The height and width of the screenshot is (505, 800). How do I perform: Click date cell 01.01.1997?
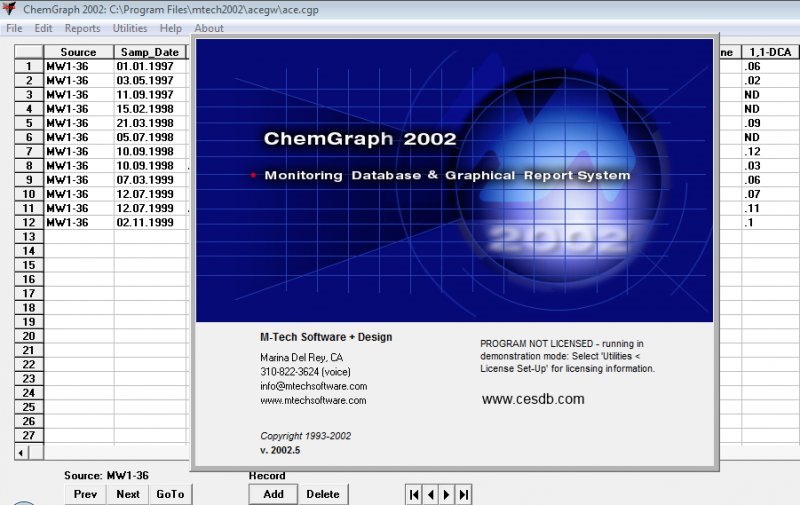click(151, 66)
